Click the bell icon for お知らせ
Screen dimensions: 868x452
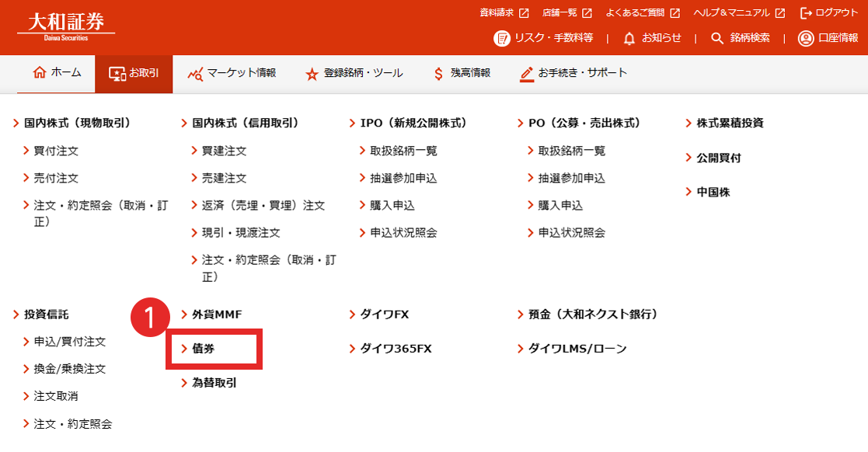coord(629,38)
